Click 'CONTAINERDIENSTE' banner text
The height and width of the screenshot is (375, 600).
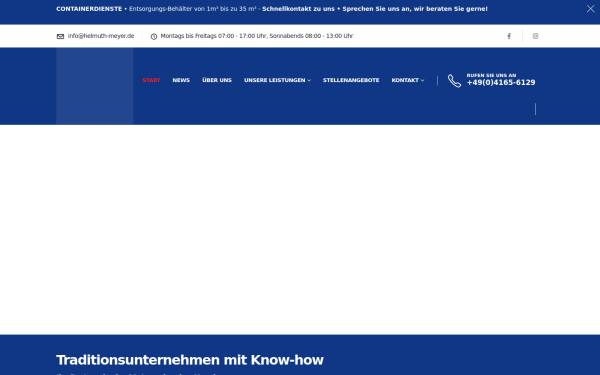(x=89, y=9)
